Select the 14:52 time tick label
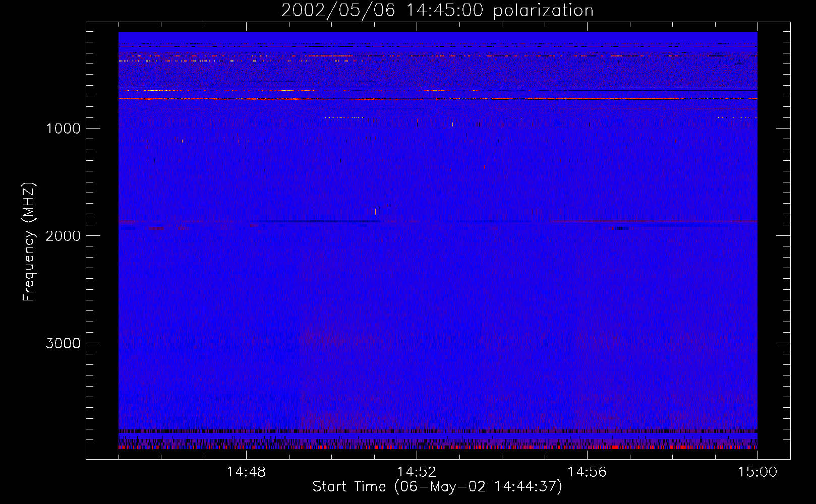The height and width of the screenshot is (504, 816). 417,472
